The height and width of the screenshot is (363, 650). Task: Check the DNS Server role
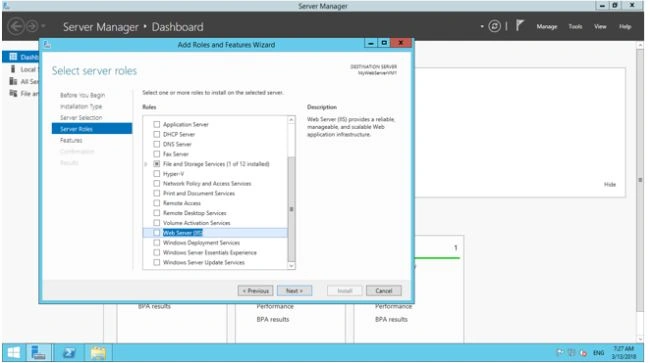(157, 144)
